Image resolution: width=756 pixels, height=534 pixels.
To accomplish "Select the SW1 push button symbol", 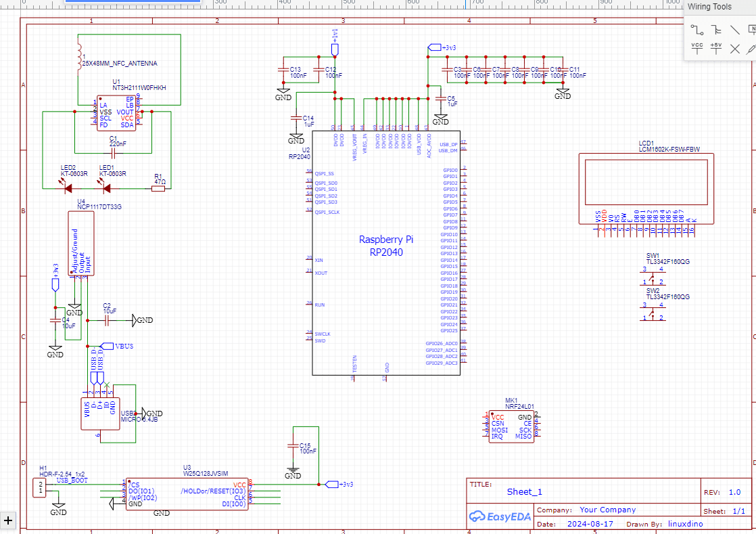I will point(653,275).
